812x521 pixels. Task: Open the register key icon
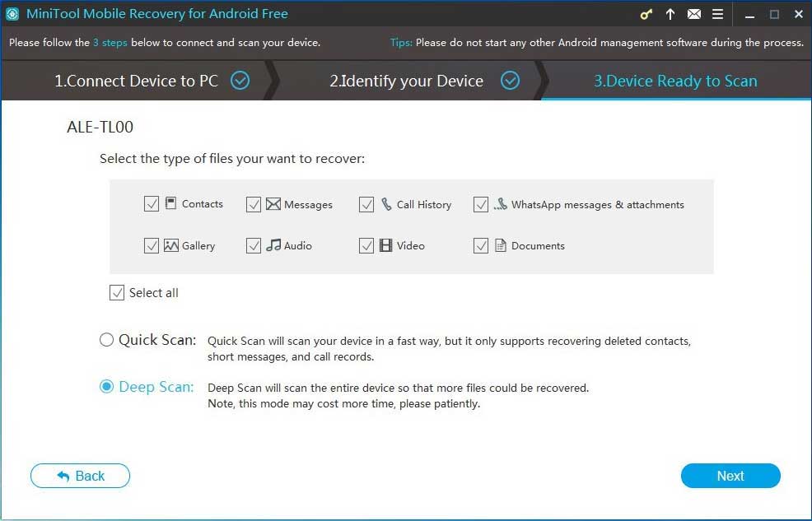(x=646, y=15)
